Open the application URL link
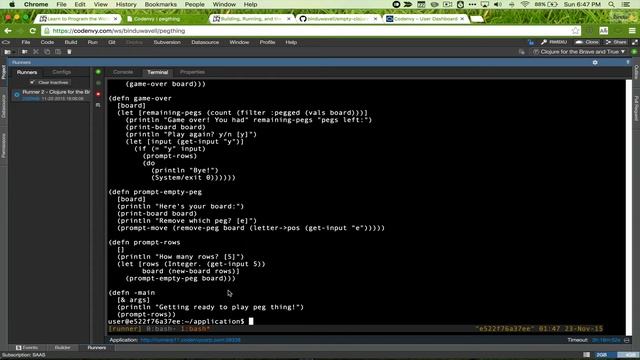The width and height of the screenshot is (640, 360). [x=190, y=340]
